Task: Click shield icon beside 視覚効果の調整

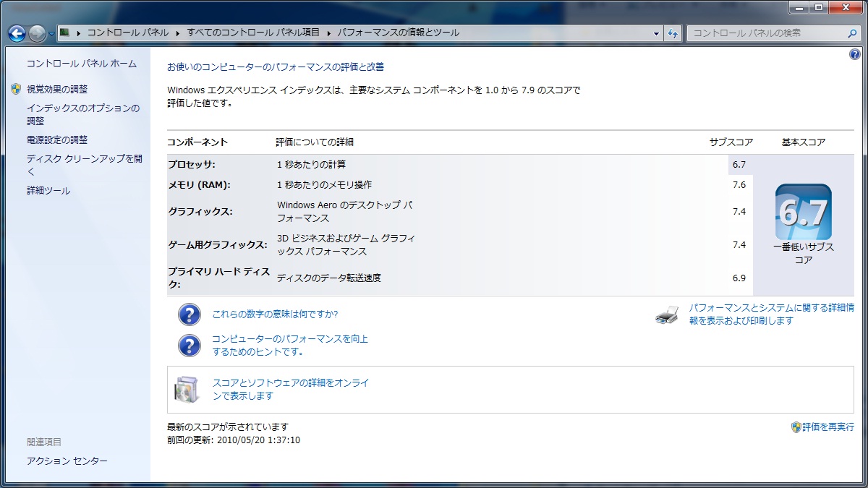Action: point(16,89)
